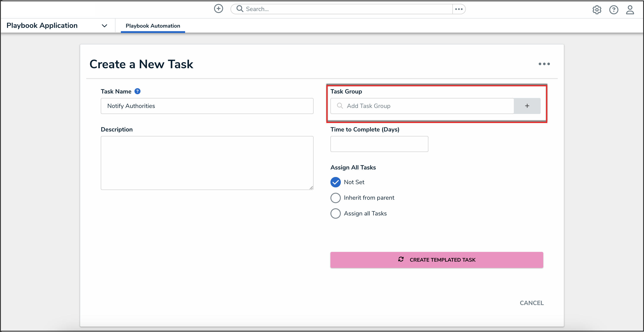Select the Not Set radio option
The height and width of the screenshot is (332, 644).
click(335, 182)
